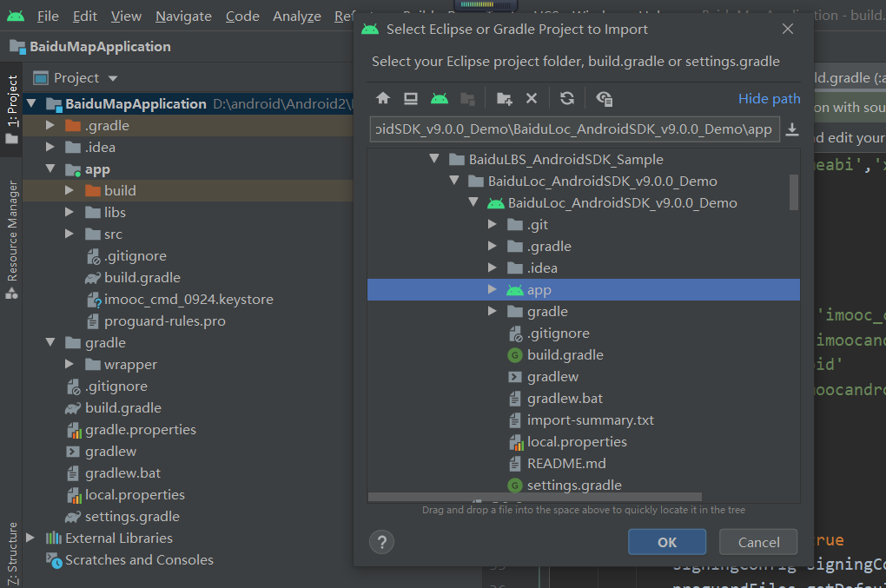
Task: Open the help question mark button
Action: (x=382, y=542)
